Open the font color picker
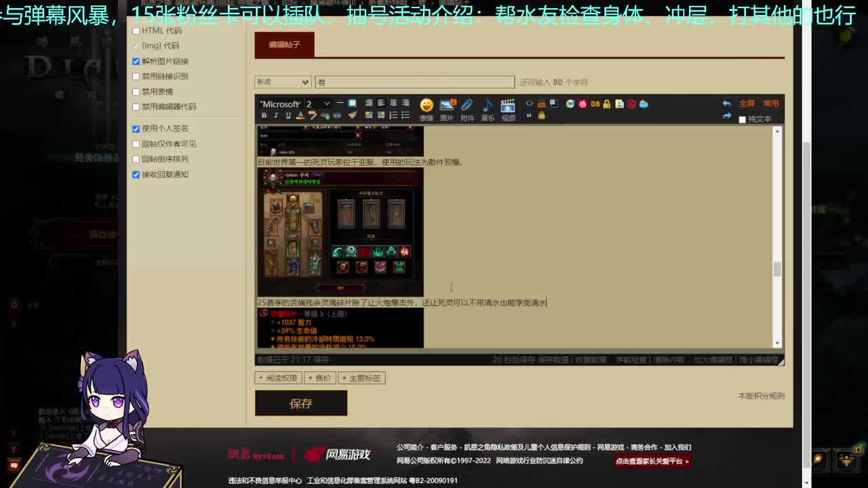 (300, 115)
